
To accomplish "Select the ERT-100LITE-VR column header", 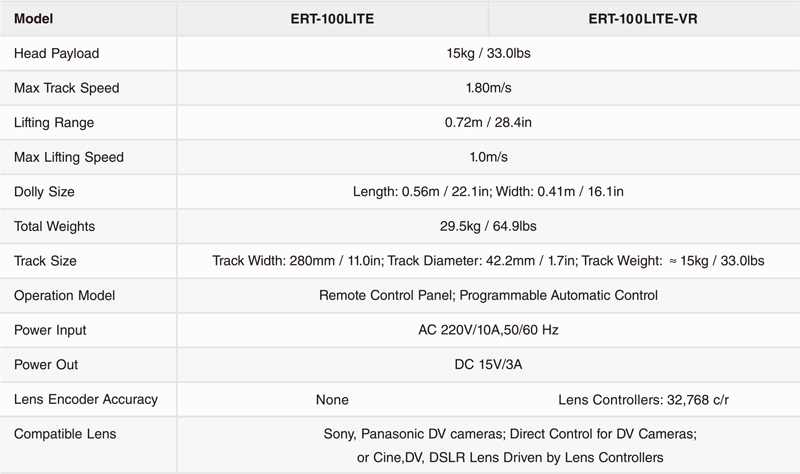I will (643, 19).
